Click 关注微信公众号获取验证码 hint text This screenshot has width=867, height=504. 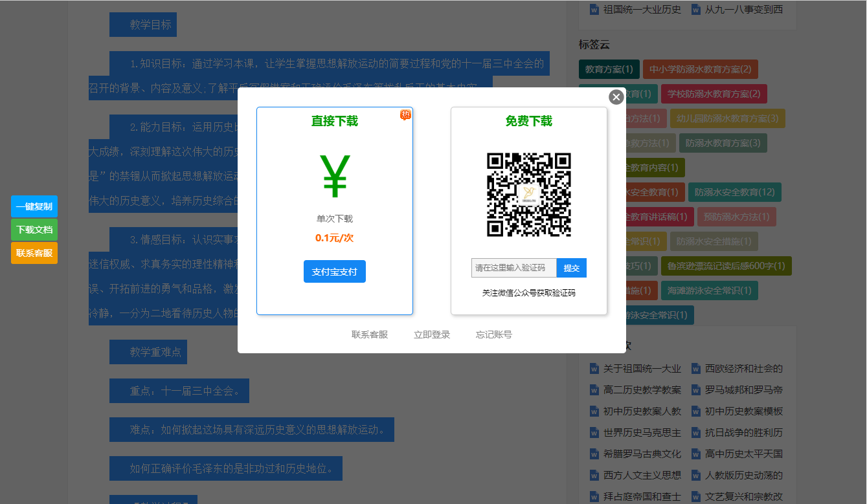point(529,293)
